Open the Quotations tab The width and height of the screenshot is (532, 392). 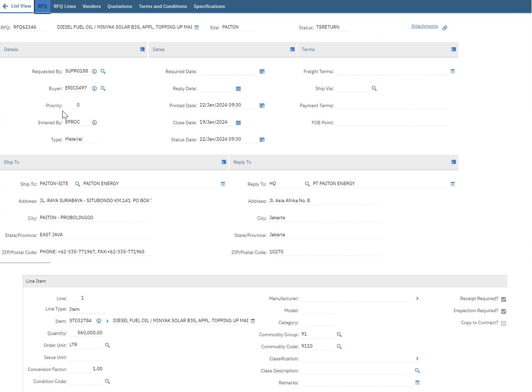click(x=120, y=6)
